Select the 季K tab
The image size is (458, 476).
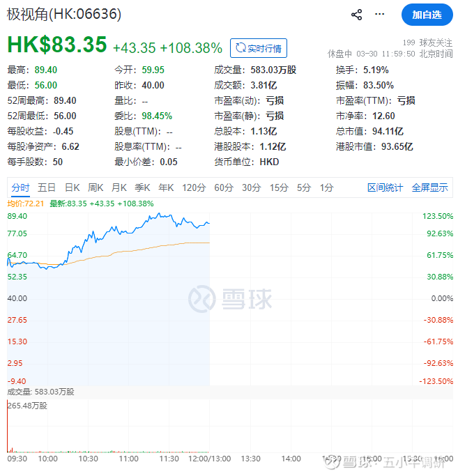[x=142, y=187]
